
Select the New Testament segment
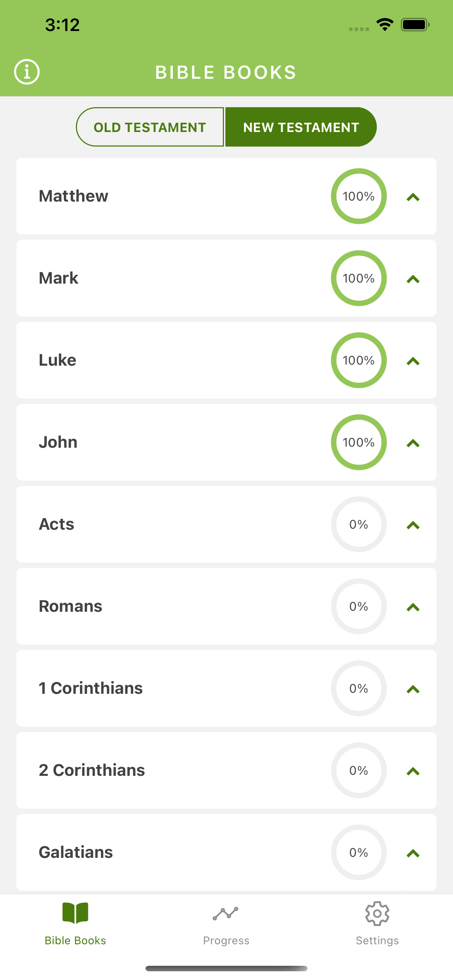pyautogui.click(x=301, y=127)
